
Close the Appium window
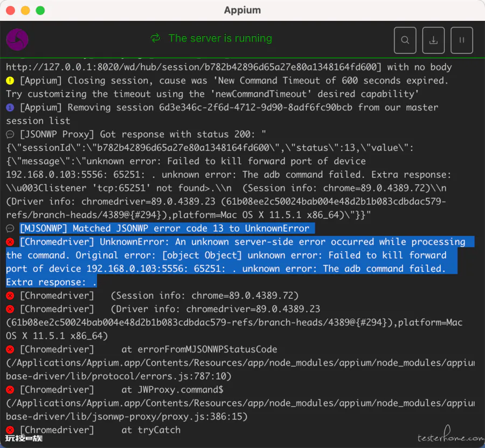(x=11, y=10)
